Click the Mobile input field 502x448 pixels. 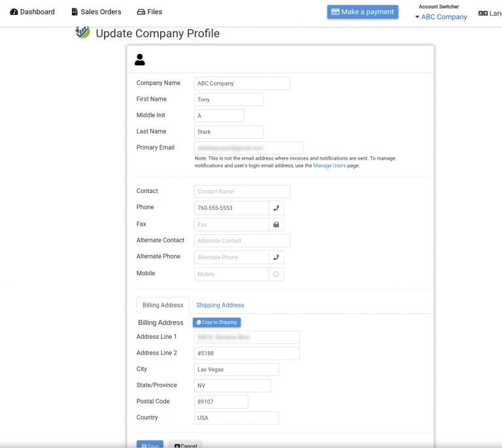coord(231,274)
